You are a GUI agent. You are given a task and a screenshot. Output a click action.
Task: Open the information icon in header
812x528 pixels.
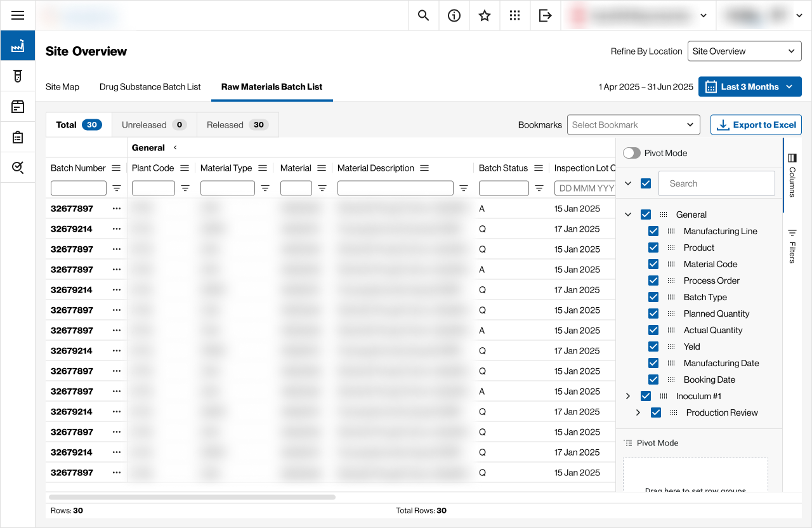coord(454,15)
